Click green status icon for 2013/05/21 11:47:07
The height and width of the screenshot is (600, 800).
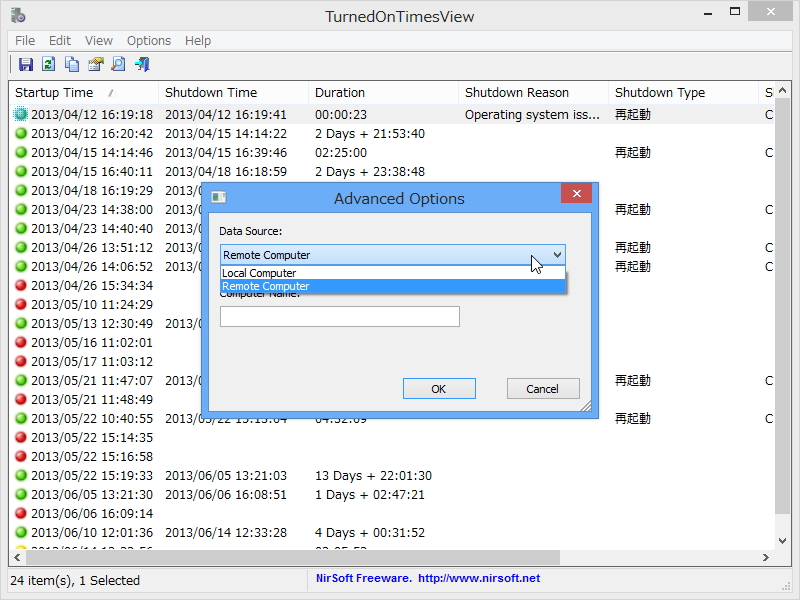point(21,381)
